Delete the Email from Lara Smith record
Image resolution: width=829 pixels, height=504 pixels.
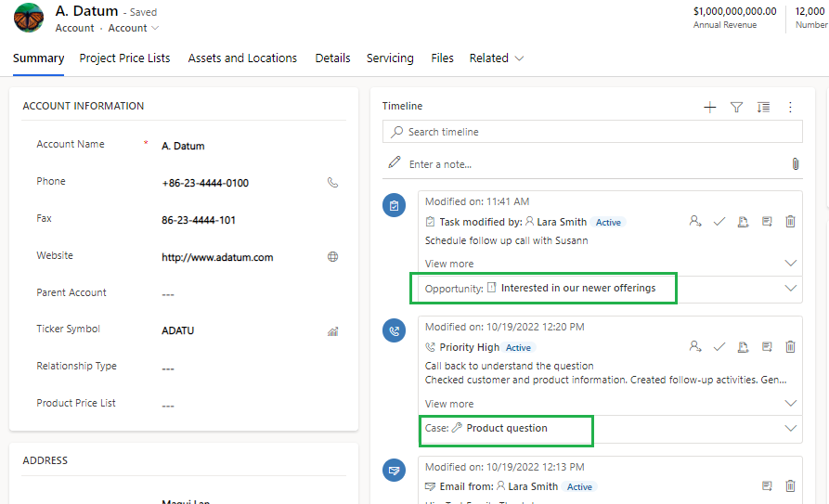[790, 486]
